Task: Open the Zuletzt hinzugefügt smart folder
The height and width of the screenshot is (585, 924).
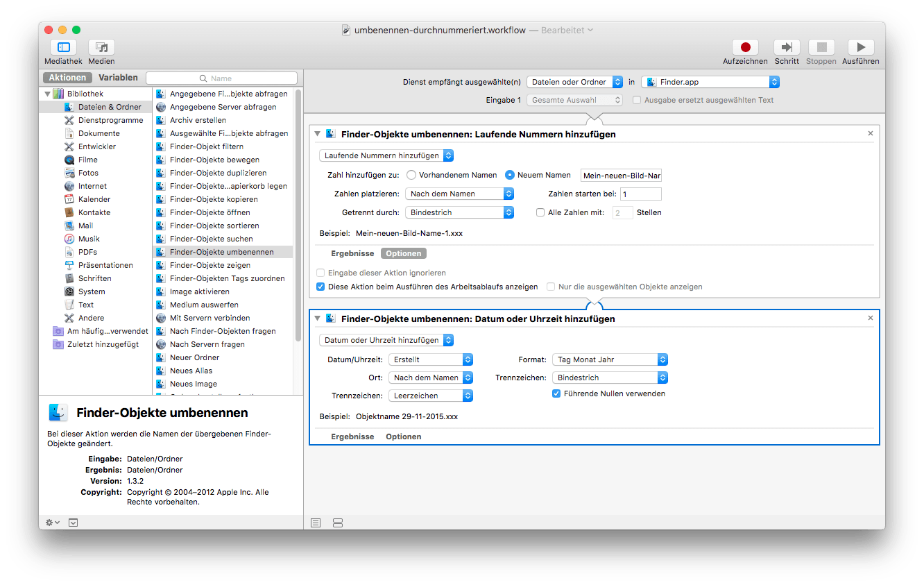Action: 97,344
